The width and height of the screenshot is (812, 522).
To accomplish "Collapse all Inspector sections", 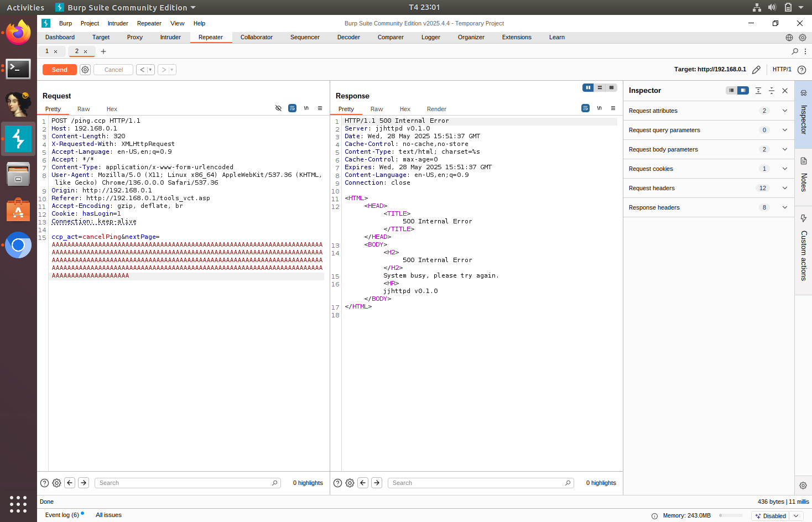I will tap(772, 91).
